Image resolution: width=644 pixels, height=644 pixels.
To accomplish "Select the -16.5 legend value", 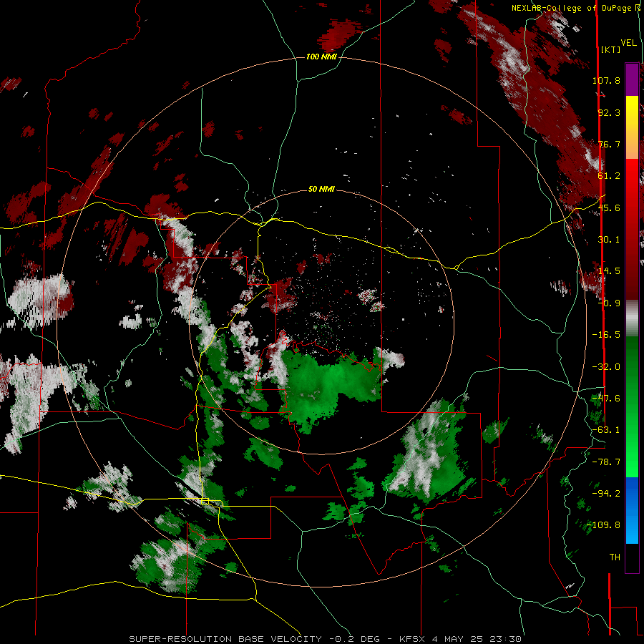I will [x=606, y=335].
